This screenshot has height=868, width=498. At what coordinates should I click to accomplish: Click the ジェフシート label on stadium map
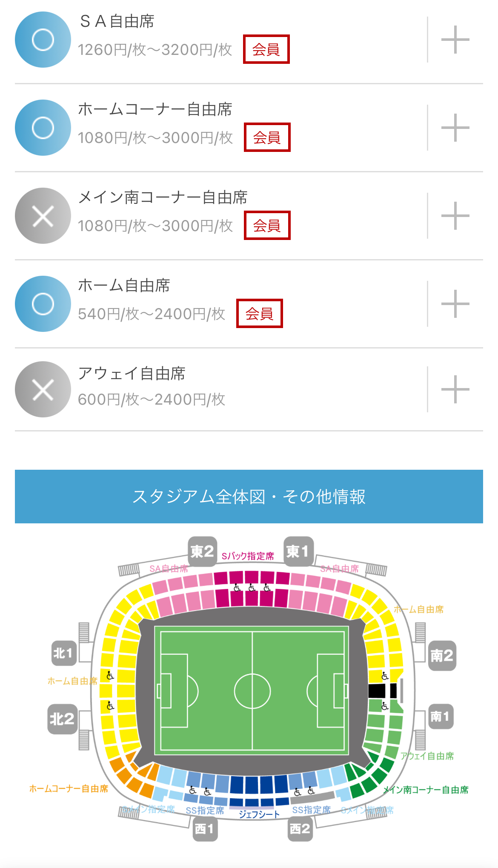point(259,814)
